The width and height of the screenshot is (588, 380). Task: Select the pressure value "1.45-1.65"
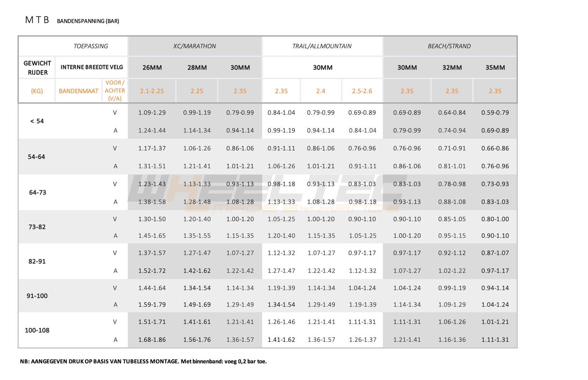[x=152, y=236]
